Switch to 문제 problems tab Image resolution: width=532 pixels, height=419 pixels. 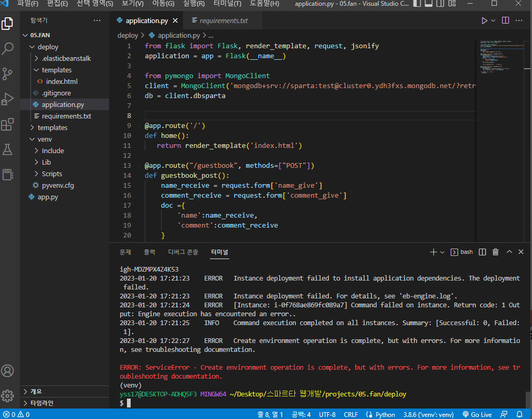[125, 252]
